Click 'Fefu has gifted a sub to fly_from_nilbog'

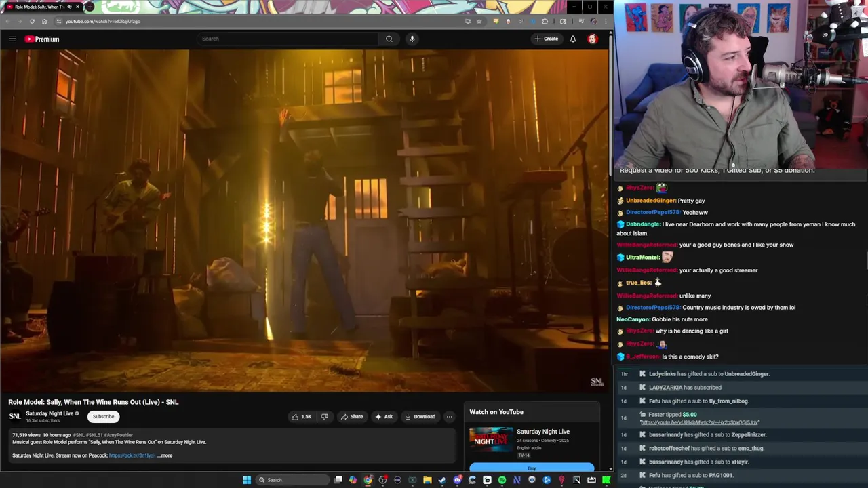click(x=698, y=401)
